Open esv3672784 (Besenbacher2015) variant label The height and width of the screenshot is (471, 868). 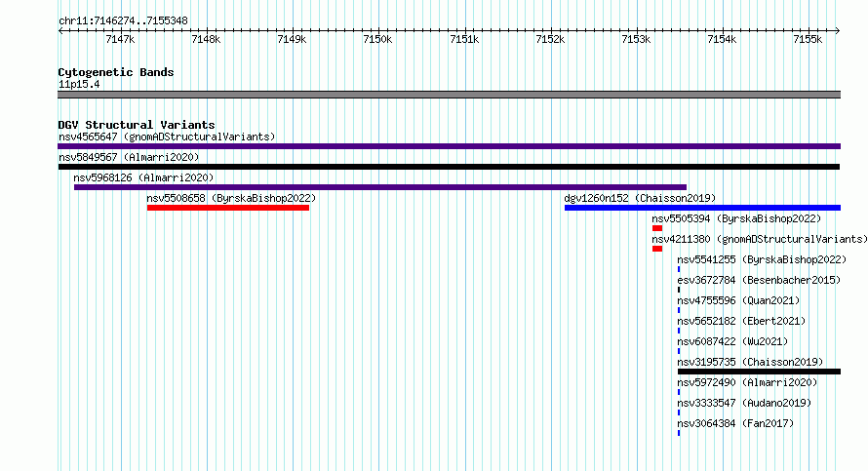759,280
